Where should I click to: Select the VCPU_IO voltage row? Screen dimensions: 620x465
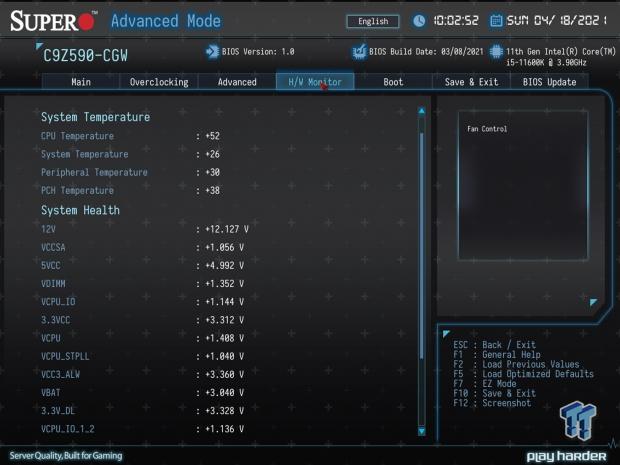coord(142,302)
